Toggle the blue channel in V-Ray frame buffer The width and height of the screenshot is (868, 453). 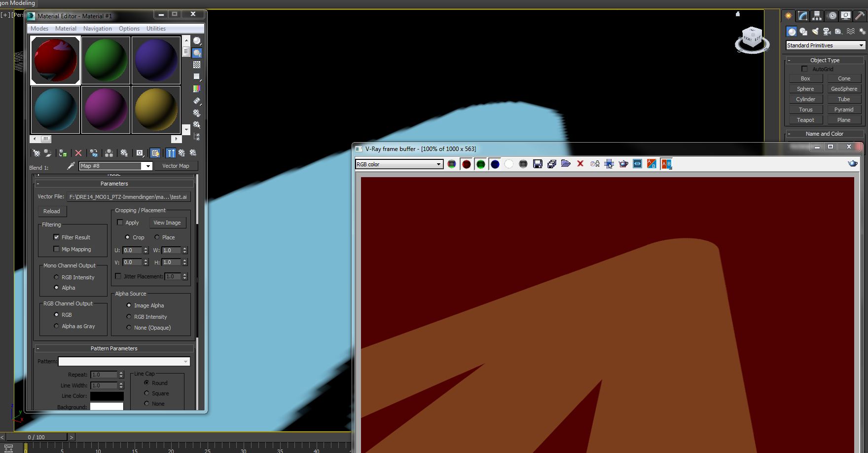(x=495, y=164)
